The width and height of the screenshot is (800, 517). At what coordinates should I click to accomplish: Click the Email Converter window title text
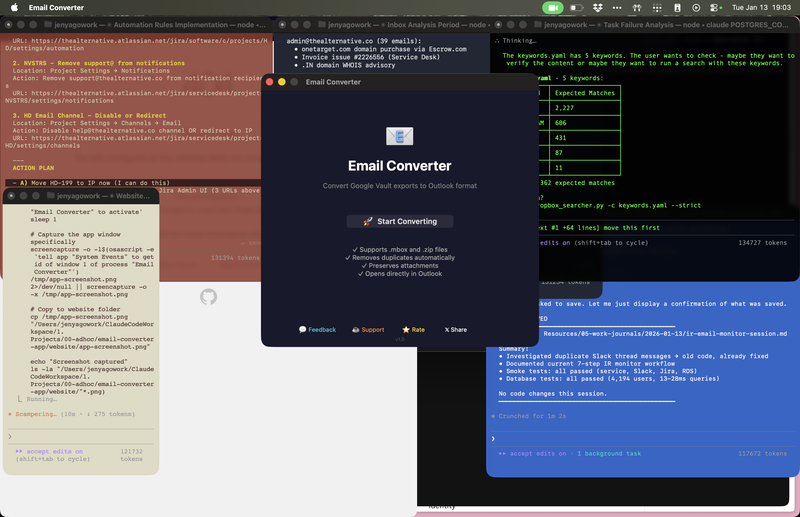click(333, 82)
